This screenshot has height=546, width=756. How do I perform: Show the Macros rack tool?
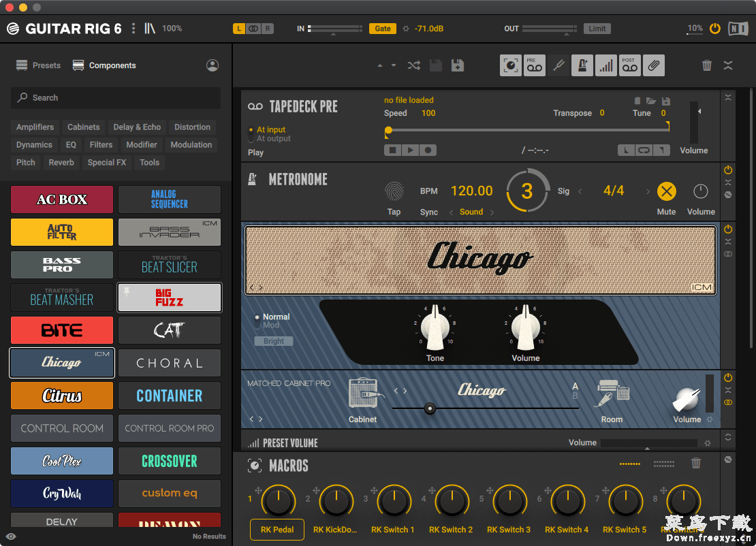point(511,65)
